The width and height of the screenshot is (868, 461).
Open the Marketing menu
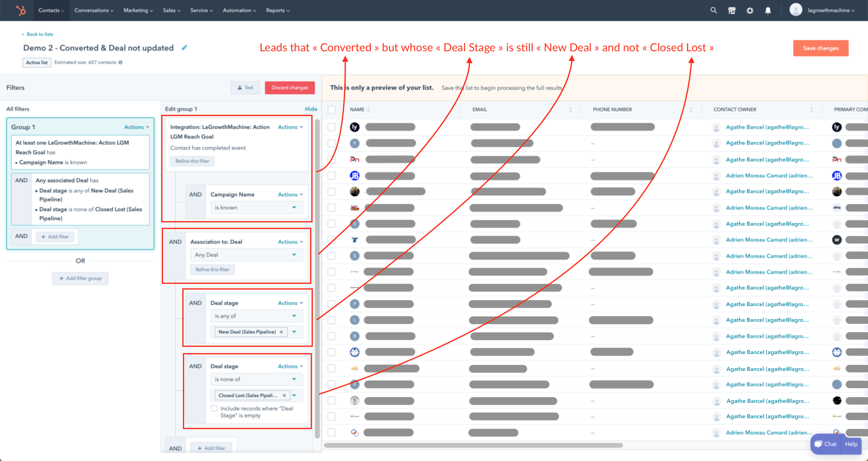(x=138, y=11)
